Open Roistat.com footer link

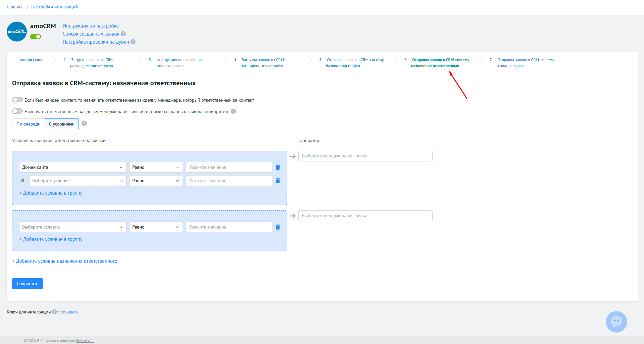[x=85, y=341]
